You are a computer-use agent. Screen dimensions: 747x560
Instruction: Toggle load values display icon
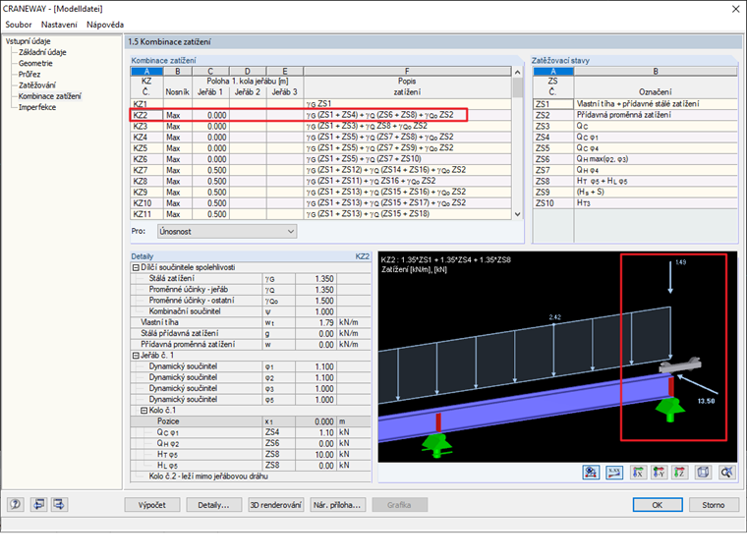pyautogui.click(x=614, y=473)
